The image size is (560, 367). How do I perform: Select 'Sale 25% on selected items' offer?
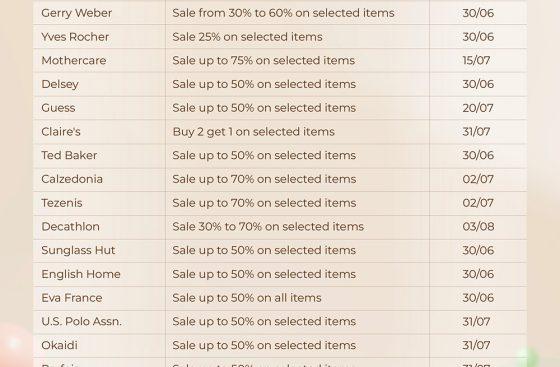[x=247, y=37]
